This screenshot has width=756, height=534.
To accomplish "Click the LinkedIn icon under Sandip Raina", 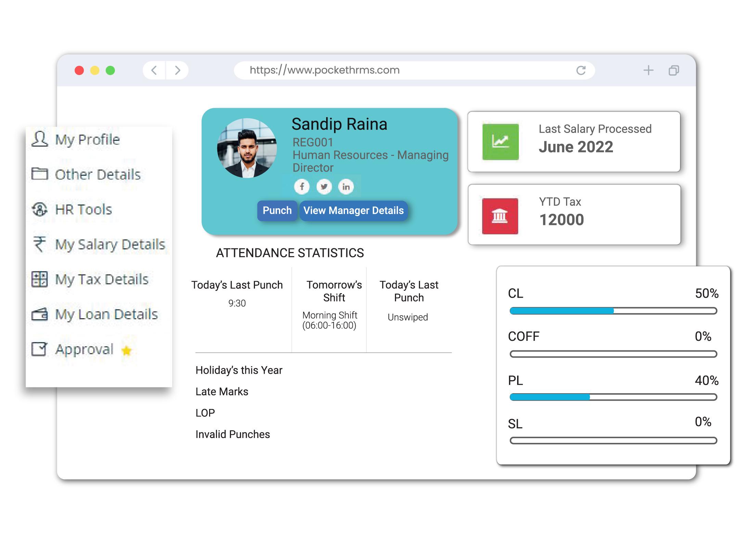I will point(346,187).
